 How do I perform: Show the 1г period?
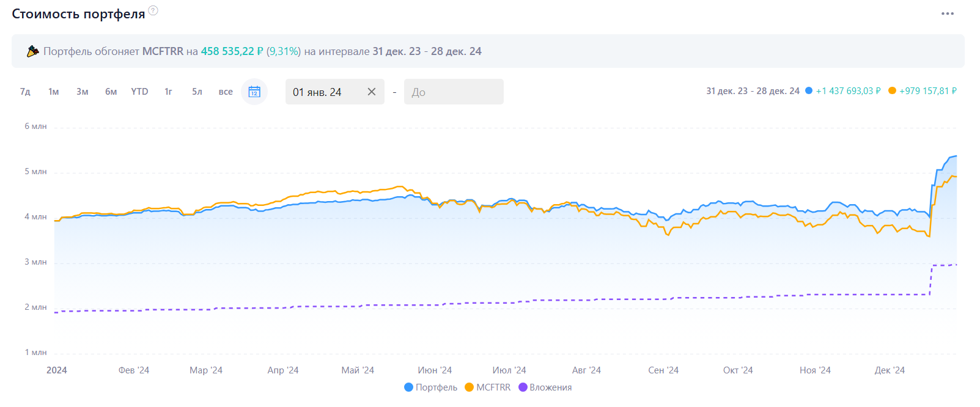[x=168, y=92]
